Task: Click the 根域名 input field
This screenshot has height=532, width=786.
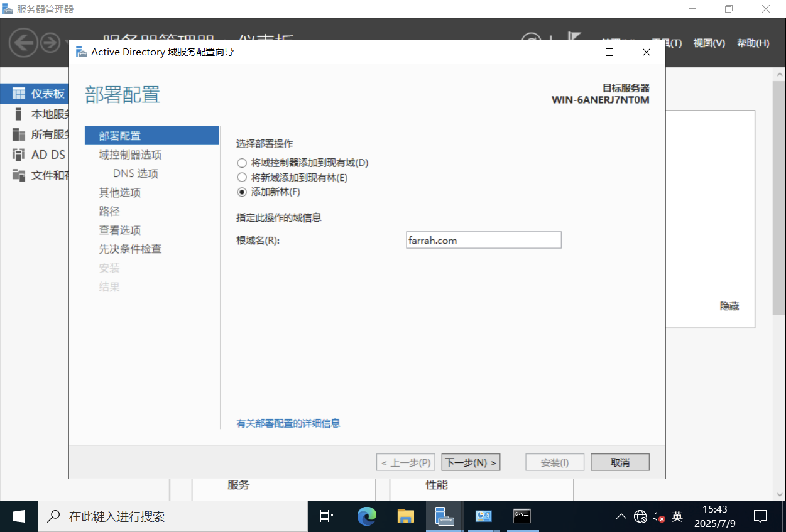Action: point(484,240)
